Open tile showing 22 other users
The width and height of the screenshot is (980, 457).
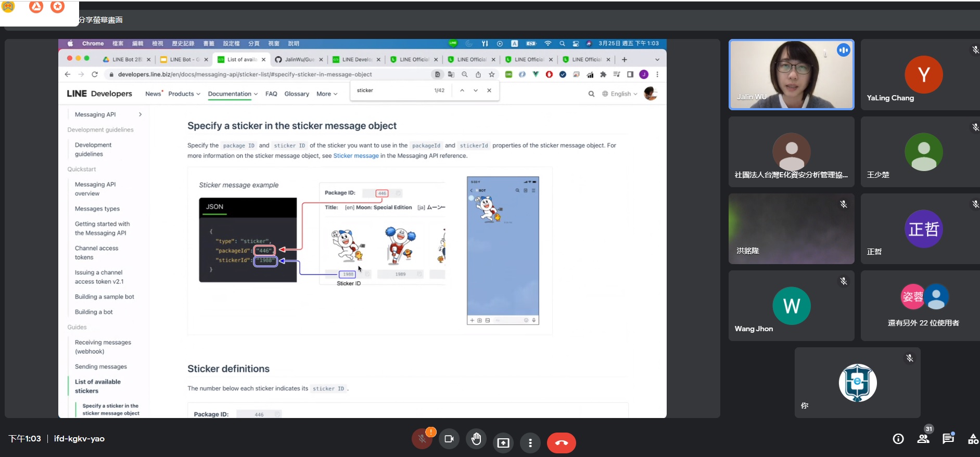pyautogui.click(x=920, y=306)
